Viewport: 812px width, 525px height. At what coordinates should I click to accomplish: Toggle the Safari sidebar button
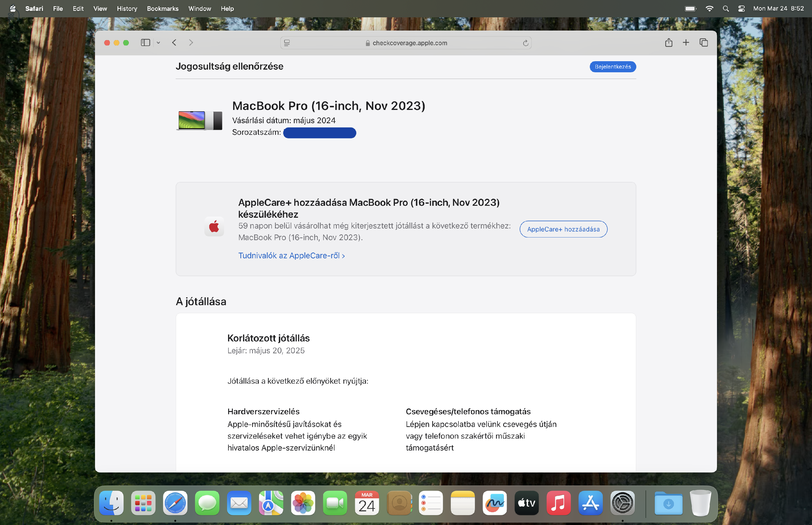click(146, 43)
